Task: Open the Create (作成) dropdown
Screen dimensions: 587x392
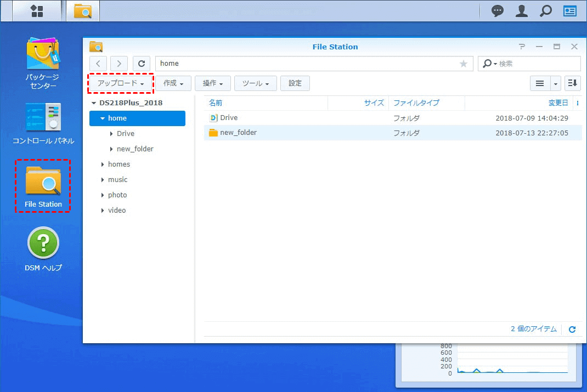Action: 173,83
